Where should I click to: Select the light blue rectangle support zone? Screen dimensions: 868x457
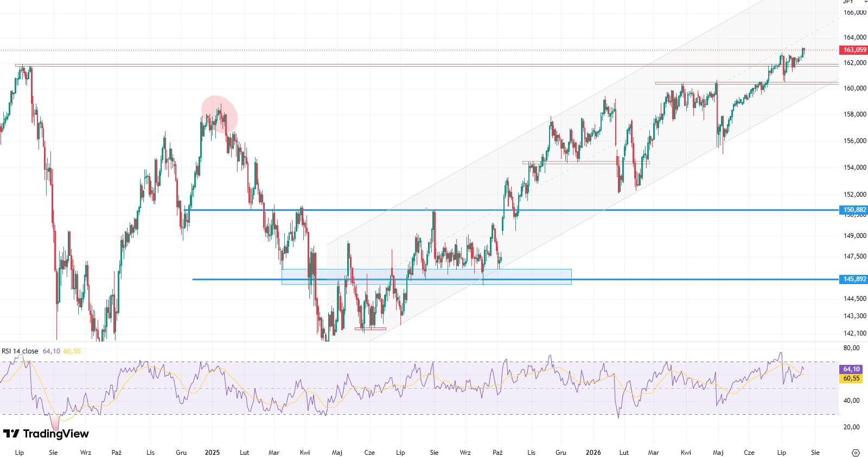point(426,276)
